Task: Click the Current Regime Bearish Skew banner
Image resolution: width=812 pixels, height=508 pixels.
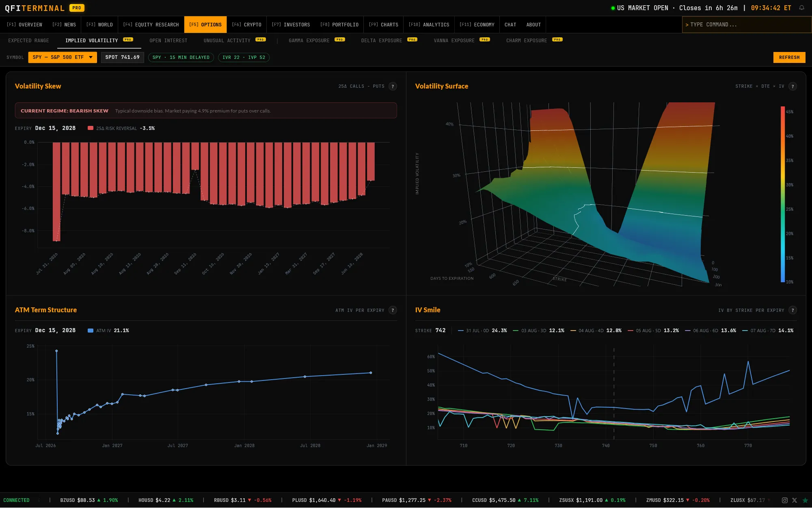Action: pyautogui.click(x=206, y=110)
